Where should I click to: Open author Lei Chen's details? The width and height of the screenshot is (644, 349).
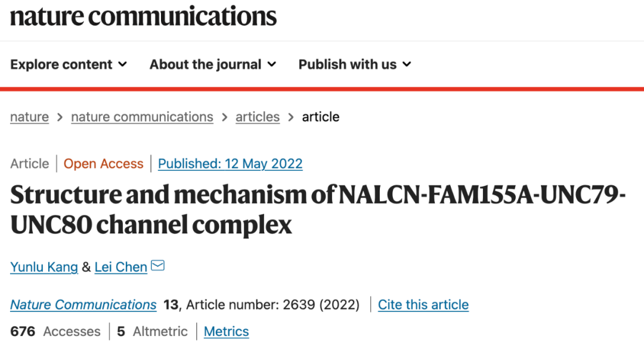pos(120,267)
